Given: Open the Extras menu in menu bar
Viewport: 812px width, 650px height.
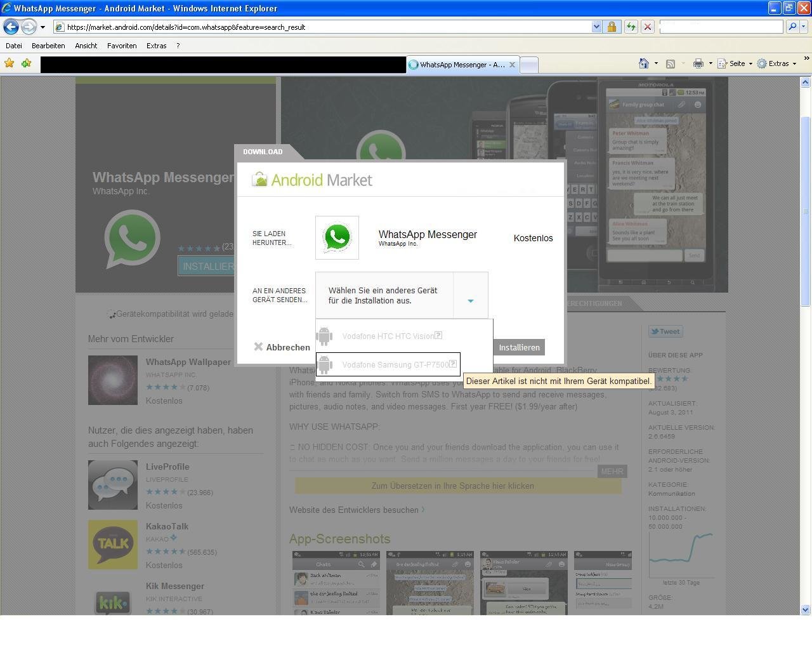Looking at the screenshot, I should [156, 46].
